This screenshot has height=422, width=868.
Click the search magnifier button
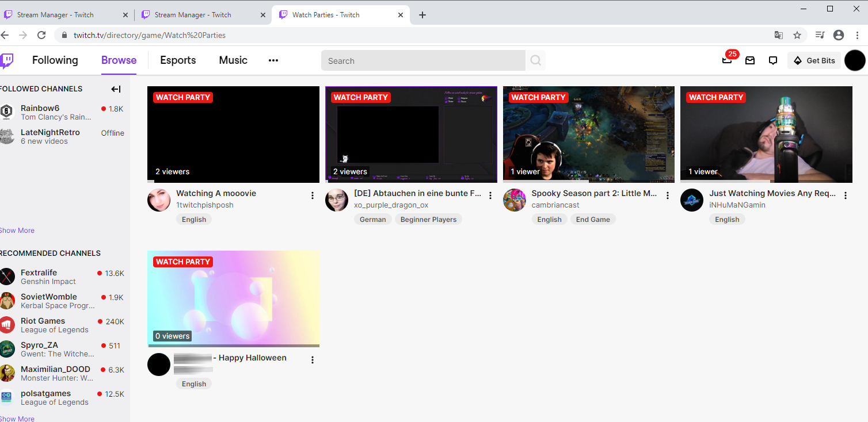536,60
